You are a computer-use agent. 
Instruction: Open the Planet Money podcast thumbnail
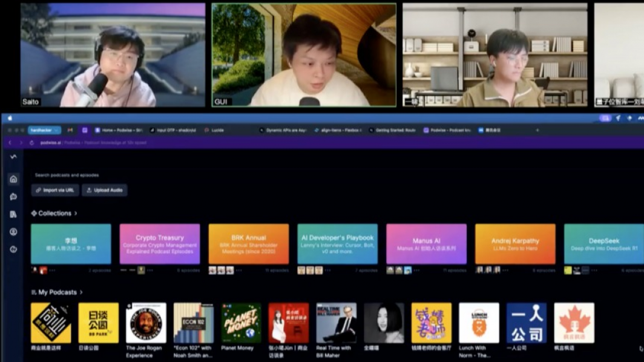tap(241, 323)
